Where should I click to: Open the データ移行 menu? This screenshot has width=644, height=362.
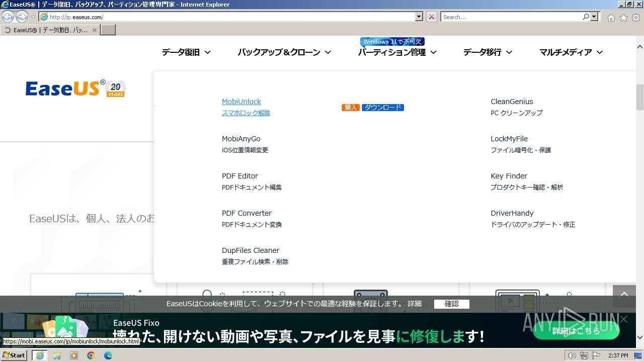[488, 52]
